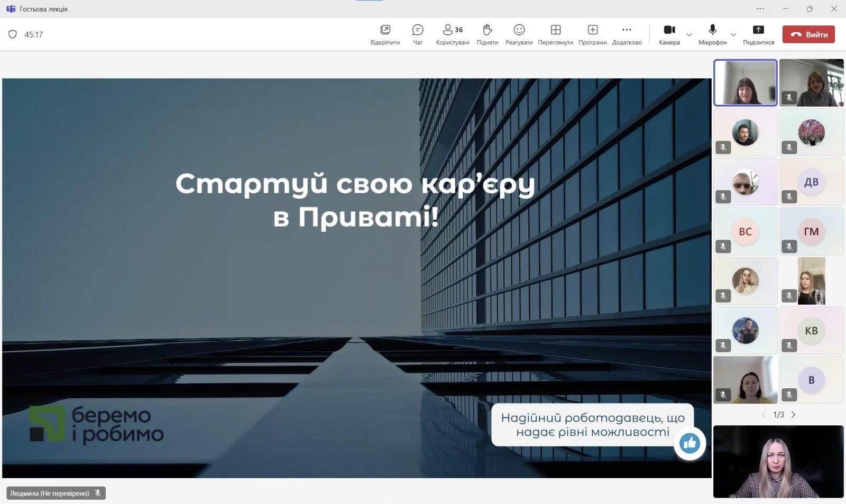Open Програми apps icon
This screenshot has width=846, height=504.
592,34
